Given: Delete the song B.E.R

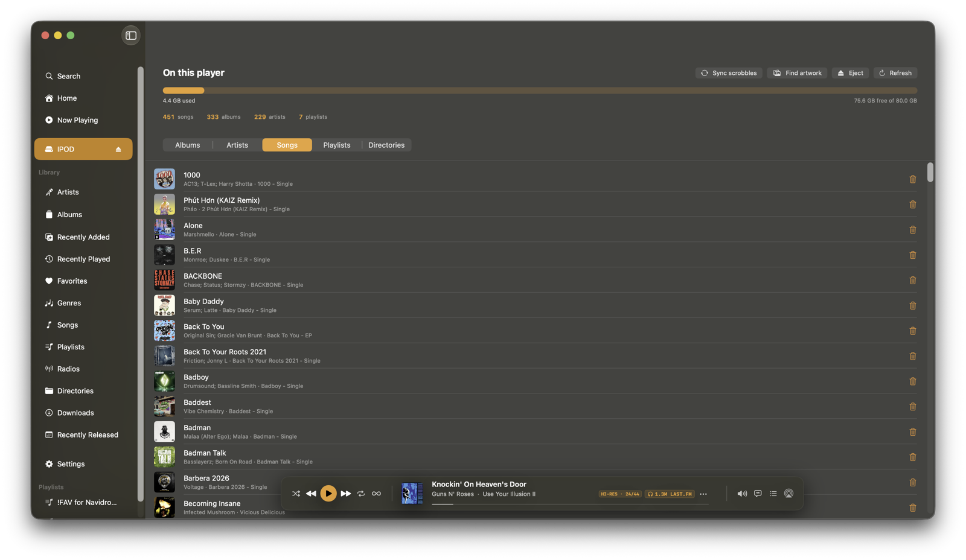Looking at the screenshot, I should pyautogui.click(x=913, y=255).
